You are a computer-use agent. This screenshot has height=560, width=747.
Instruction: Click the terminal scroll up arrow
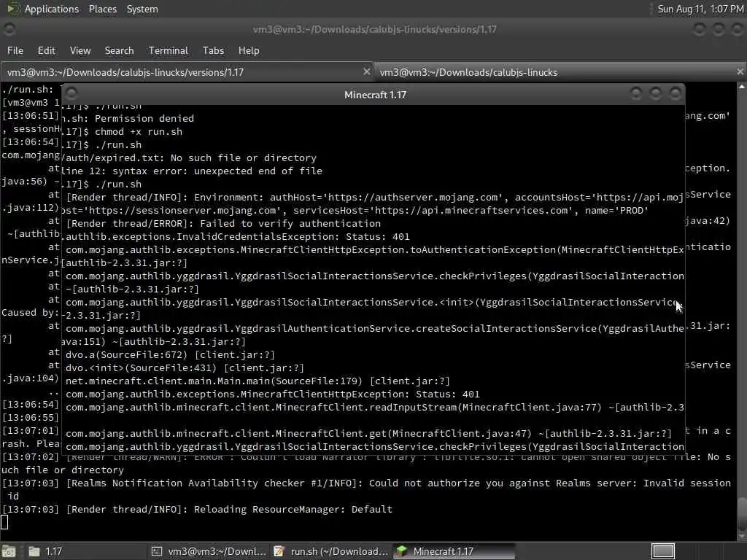(x=742, y=87)
